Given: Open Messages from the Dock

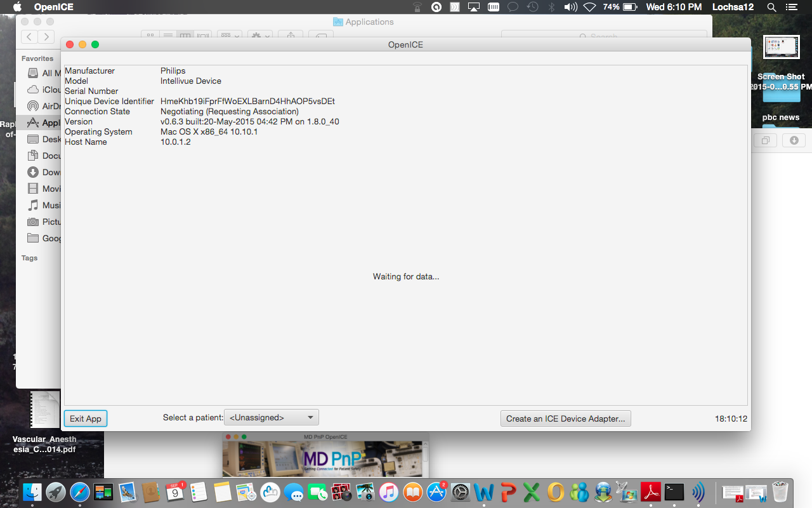Looking at the screenshot, I should click(x=294, y=491).
